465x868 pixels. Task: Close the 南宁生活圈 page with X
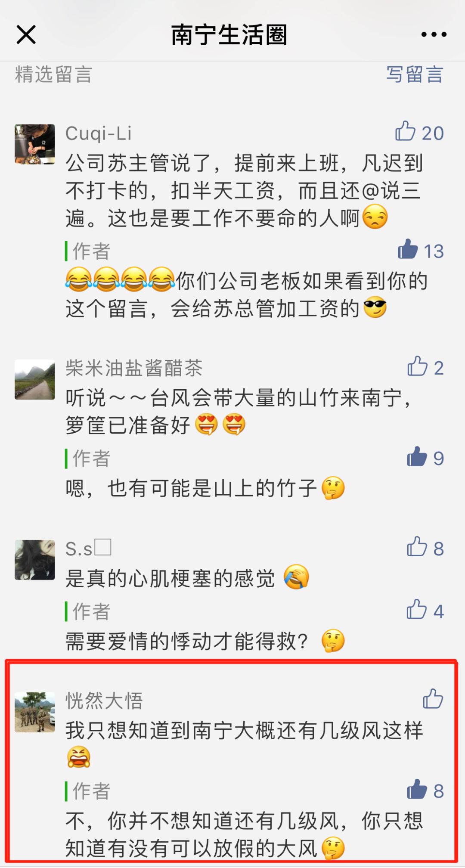pos(26,34)
